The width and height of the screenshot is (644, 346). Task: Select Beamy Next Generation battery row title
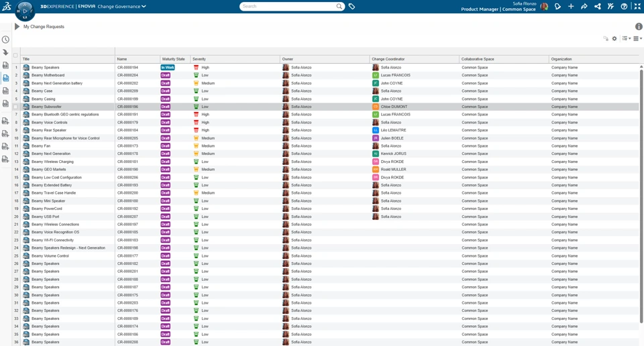tap(57, 83)
